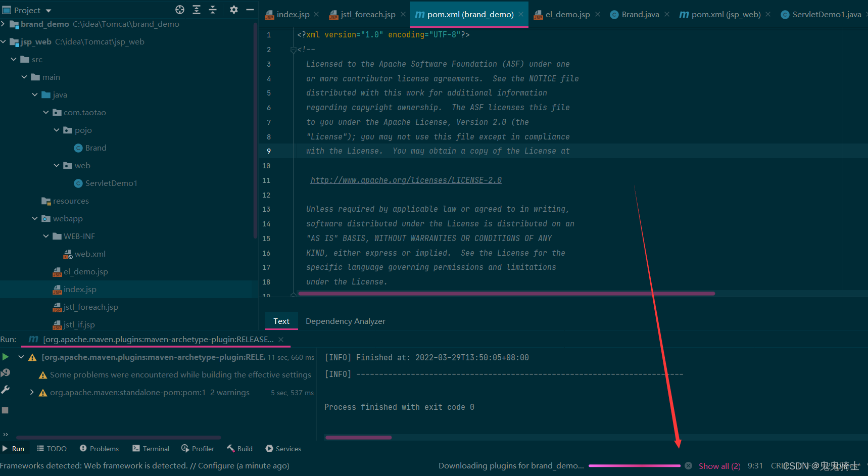Open the Build tool window
868x476 pixels.
240,449
